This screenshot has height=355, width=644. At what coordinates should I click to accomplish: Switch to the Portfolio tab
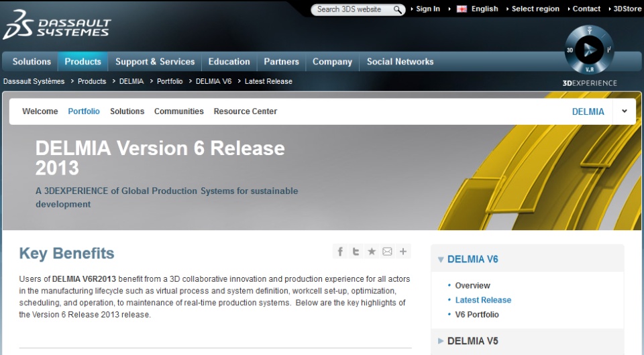click(84, 111)
